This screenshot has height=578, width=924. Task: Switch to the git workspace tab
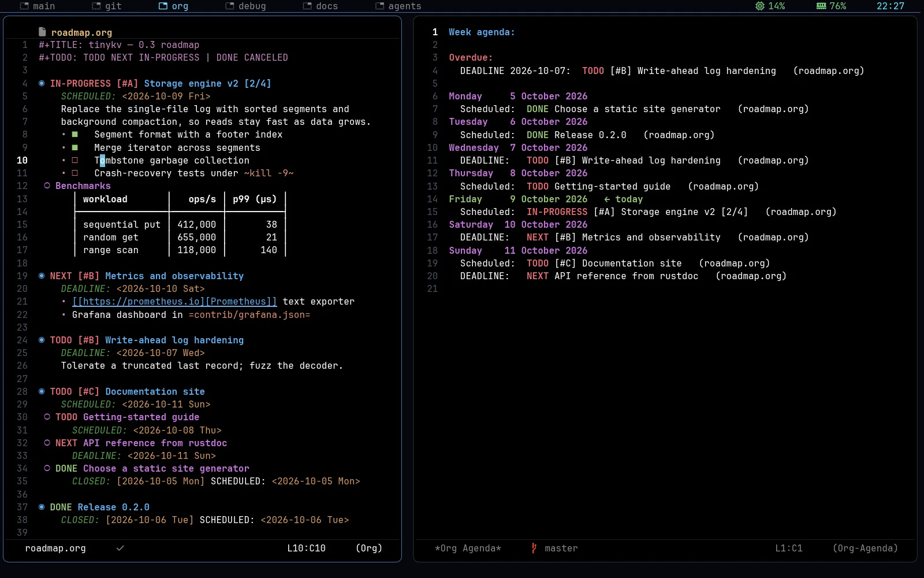point(107,6)
